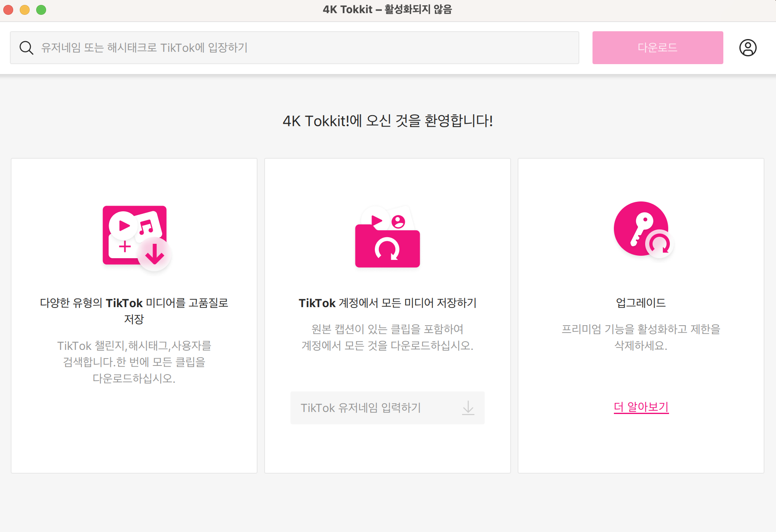776x532 pixels.
Task: Focus the username or hashtag search field
Action: tap(295, 48)
